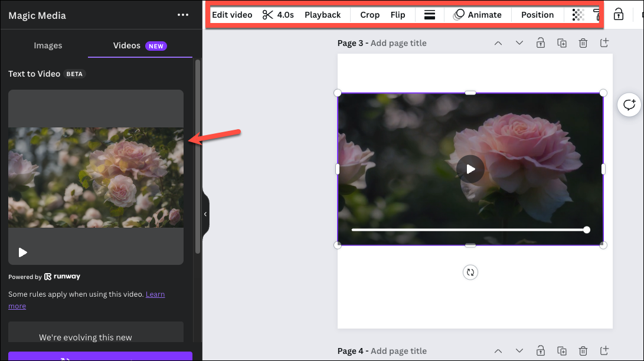644x361 pixels.
Task: Open the transparency settings icon
Action: pos(577,14)
